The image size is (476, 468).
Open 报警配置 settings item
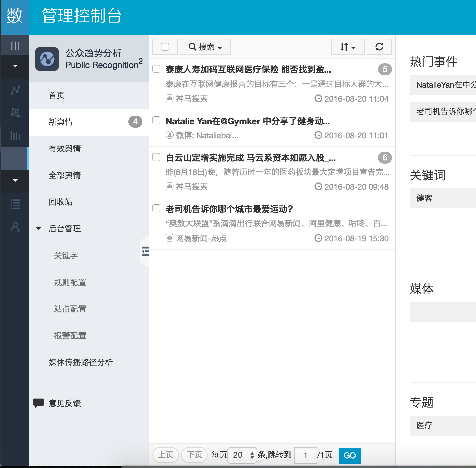pyautogui.click(x=70, y=336)
